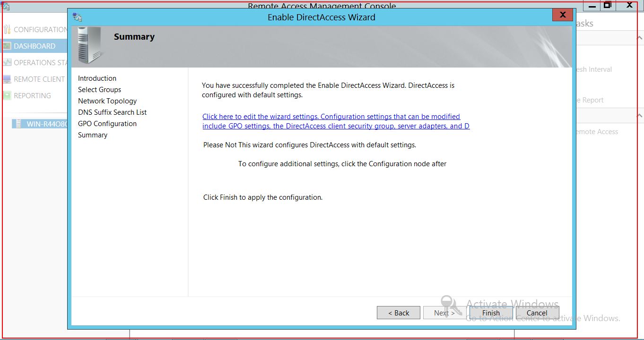Open Reporting in Remote Access console sidebar
The image size is (644, 340).
[x=32, y=95]
